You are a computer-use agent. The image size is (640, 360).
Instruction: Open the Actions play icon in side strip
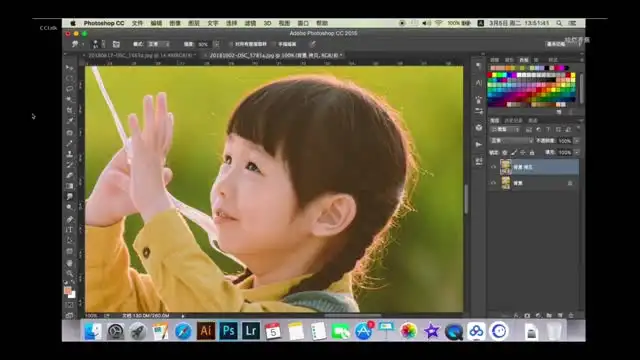(479, 144)
